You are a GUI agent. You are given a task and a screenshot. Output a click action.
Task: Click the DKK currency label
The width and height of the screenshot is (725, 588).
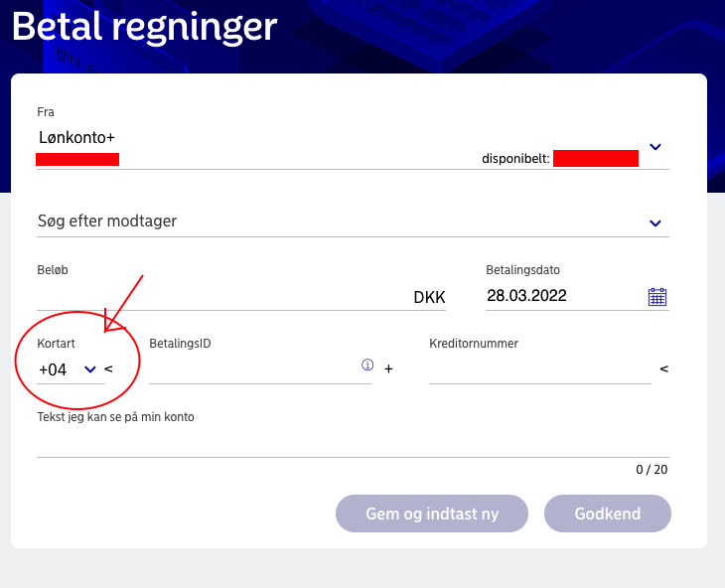[x=429, y=297]
